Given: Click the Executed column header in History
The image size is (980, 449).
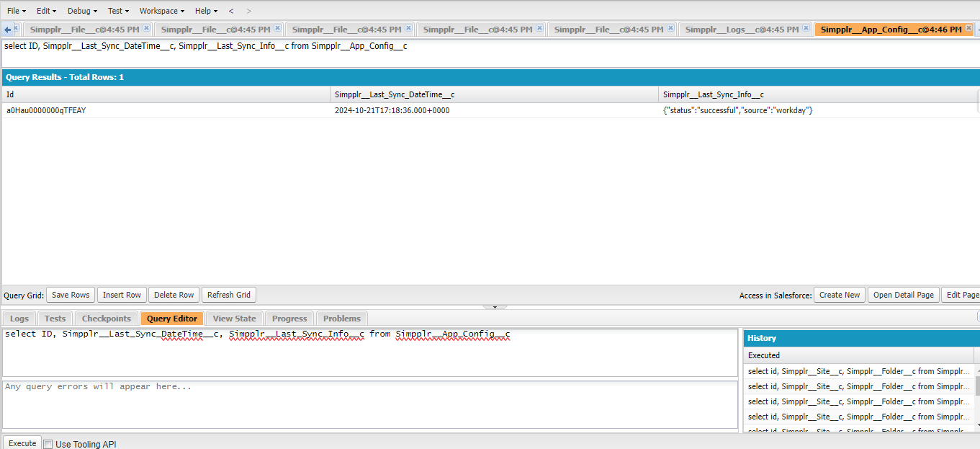Looking at the screenshot, I should [x=859, y=355].
